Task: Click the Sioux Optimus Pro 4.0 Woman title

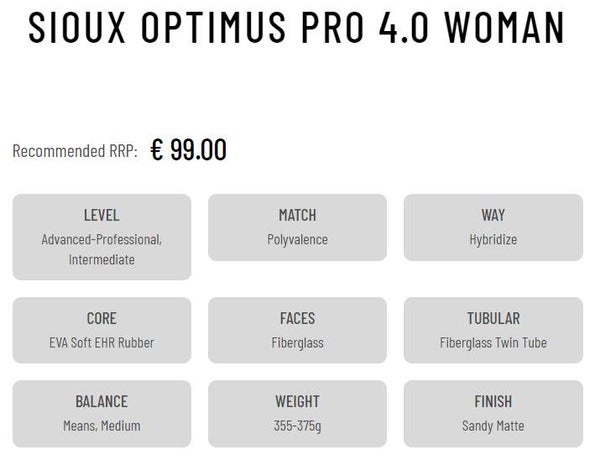Action: [297, 29]
